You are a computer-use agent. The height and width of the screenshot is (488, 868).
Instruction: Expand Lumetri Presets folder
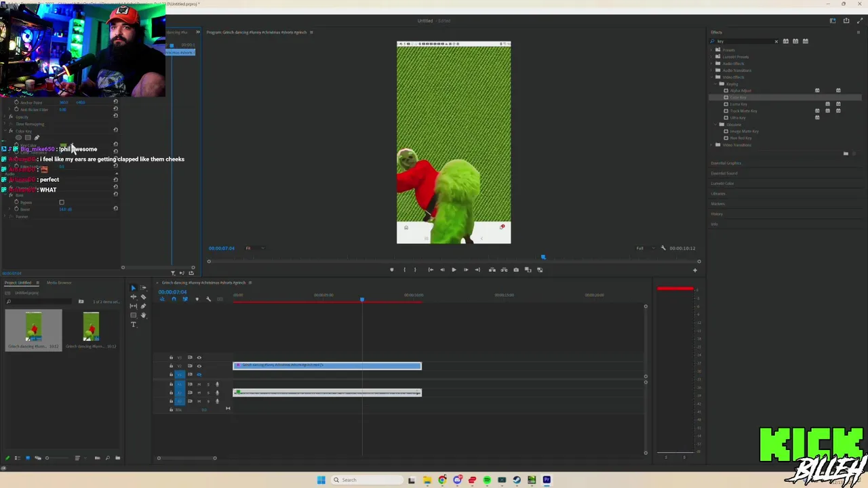tap(711, 57)
